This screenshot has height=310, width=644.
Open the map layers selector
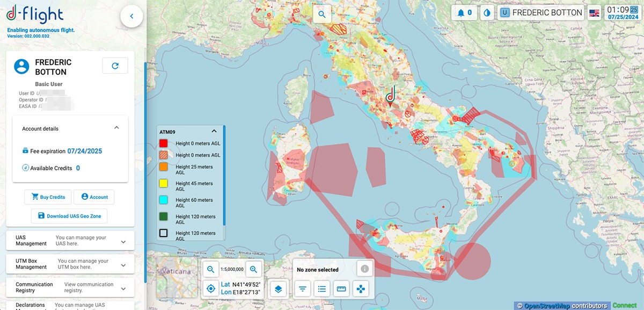[x=278, y=289]
